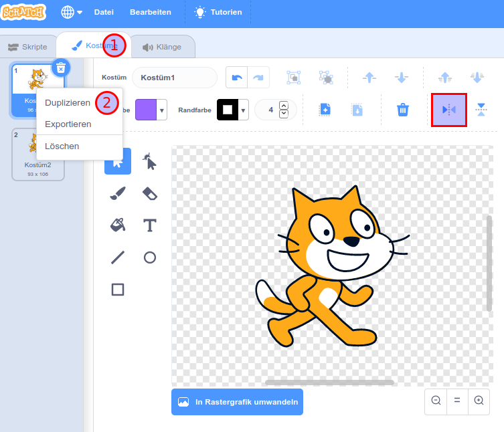The height and width of the screenshot is (432, 504).
Task: Click the outline width field showing 4
Action: click(271, 110)
